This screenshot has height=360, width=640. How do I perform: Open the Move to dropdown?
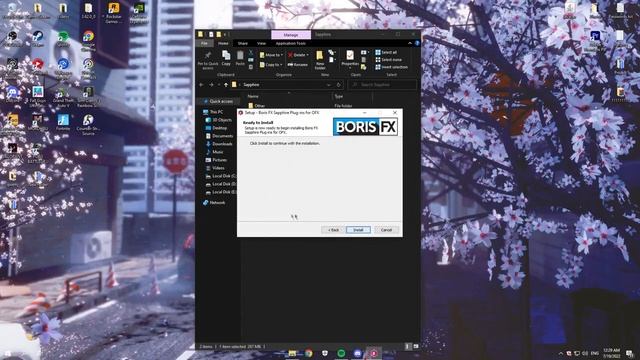[271, 55]
